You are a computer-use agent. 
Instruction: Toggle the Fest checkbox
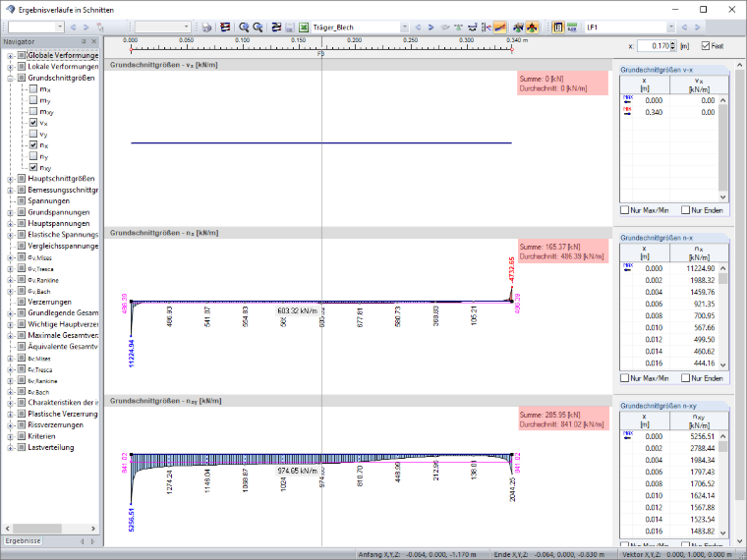tap(706, 46)
